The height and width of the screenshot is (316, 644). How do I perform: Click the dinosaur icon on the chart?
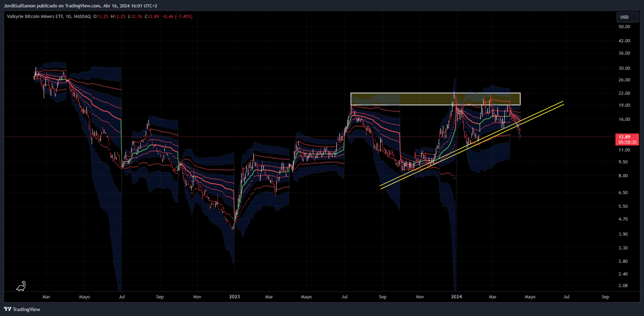[21, 286]
